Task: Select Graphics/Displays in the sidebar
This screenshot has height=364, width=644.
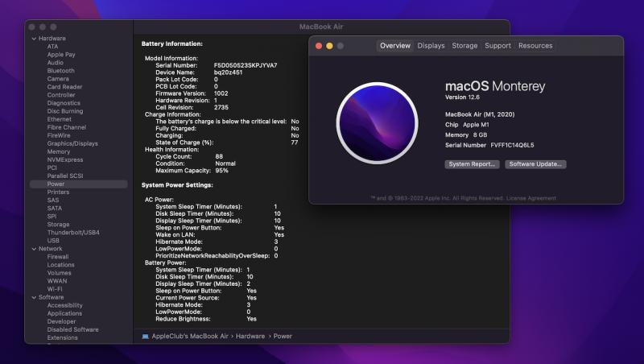Action: (72, 143)
